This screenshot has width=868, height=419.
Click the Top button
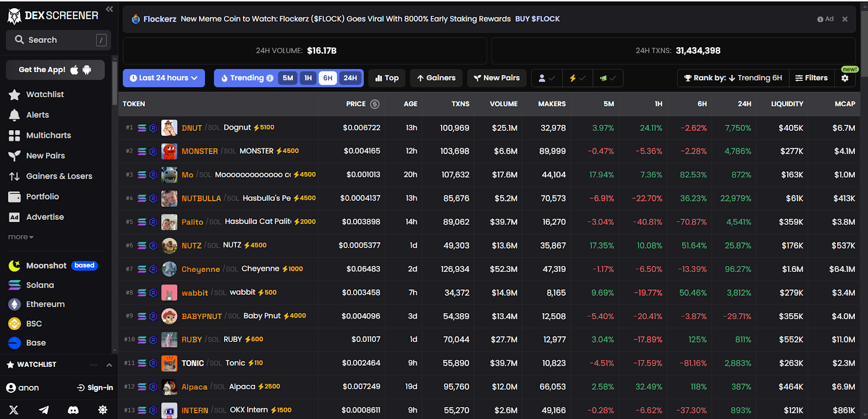(x=387, y=78)
